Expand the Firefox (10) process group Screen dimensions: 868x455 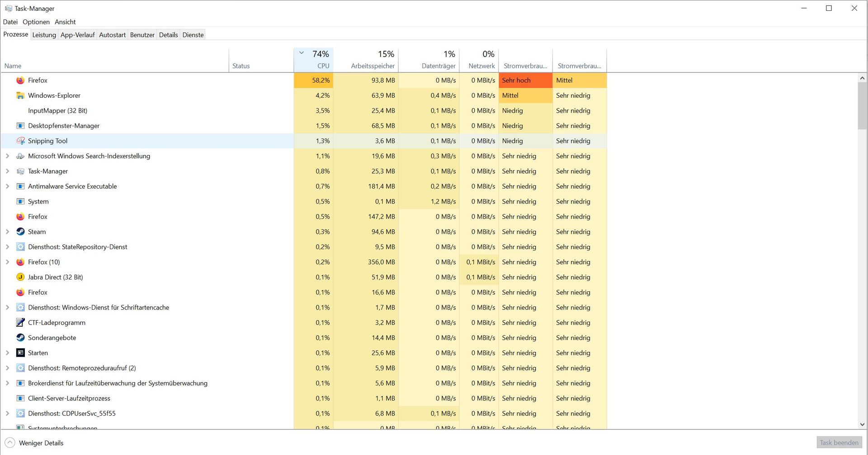point(7,262)
